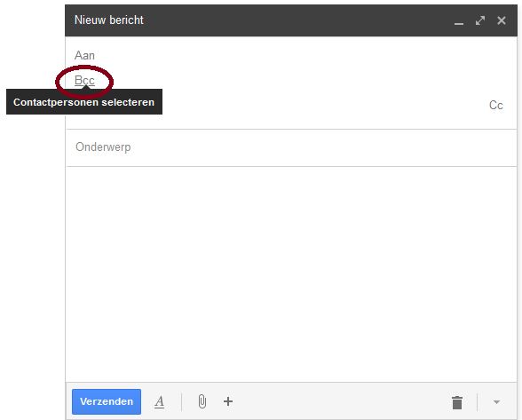Image resolution: width=522 pixels, height=420 pixels.
Task: Click the Contactpersonen selecteren tooltip
Action: pos(84,102)
